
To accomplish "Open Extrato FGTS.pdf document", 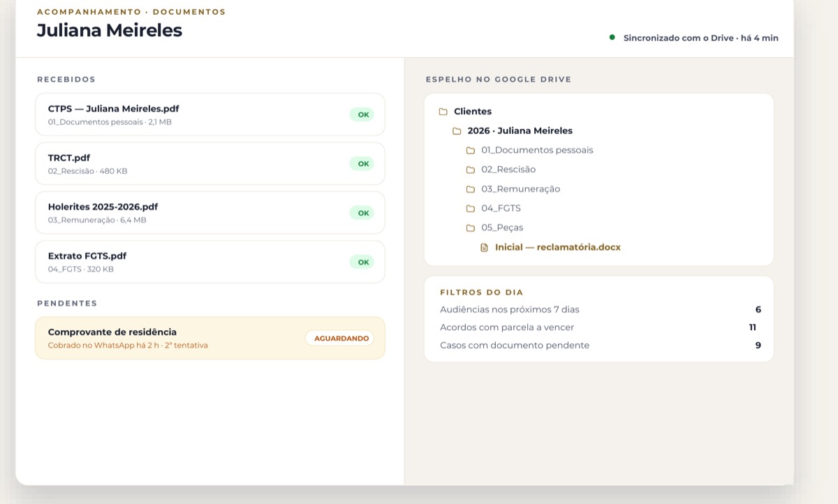I will click(x=209, y=262).
